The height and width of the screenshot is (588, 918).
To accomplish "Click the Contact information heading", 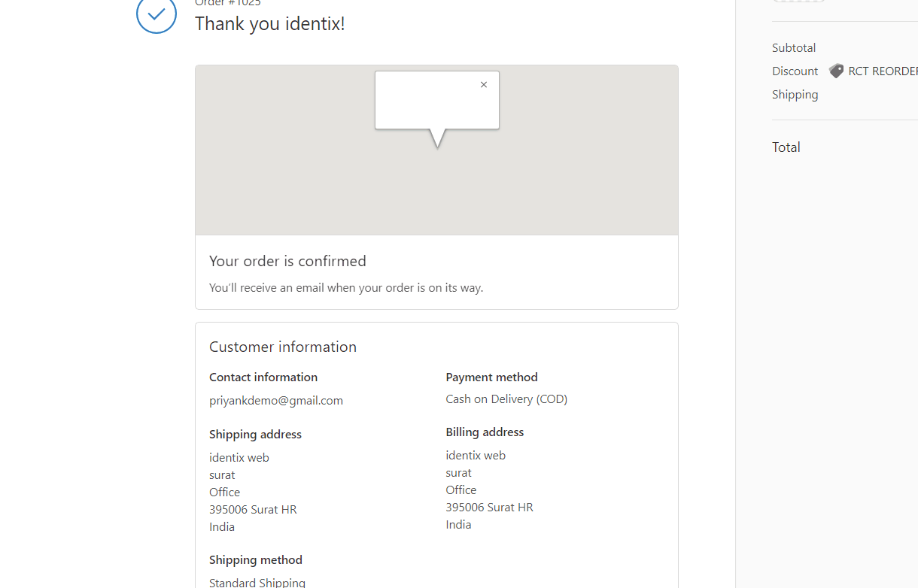I will click(263, 377).
